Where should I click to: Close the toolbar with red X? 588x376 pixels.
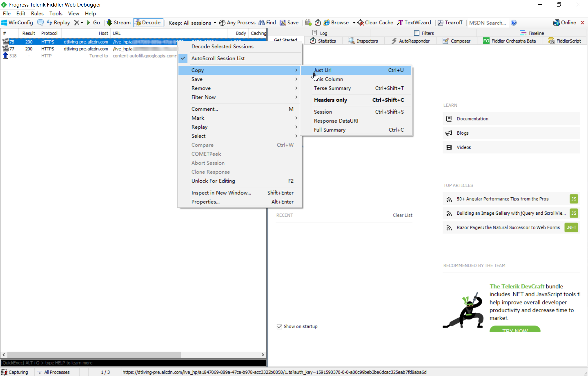(582, 23)
